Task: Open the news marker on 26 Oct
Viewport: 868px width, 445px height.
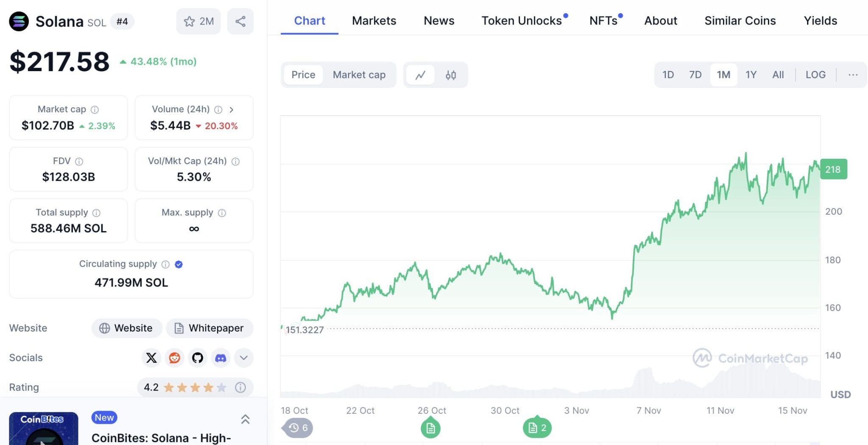Action: pyautogui.click(x=431, y=428)
